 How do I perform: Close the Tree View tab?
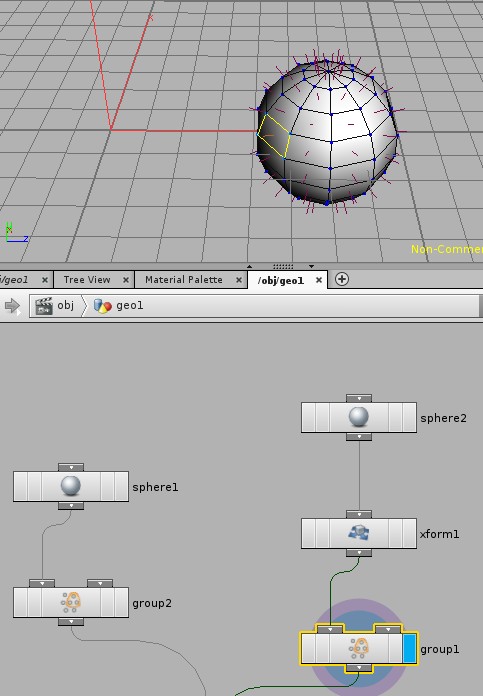(x=126, y=280)
